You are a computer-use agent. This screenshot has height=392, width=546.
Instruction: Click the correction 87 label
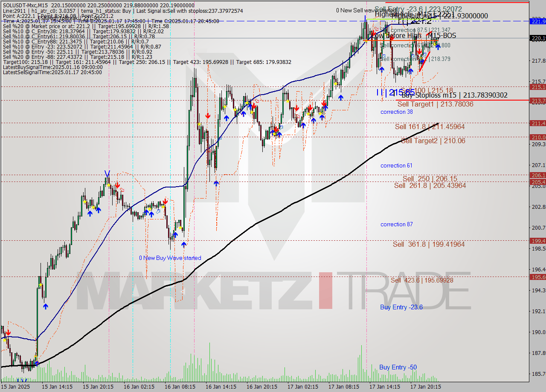click(397, 224)
